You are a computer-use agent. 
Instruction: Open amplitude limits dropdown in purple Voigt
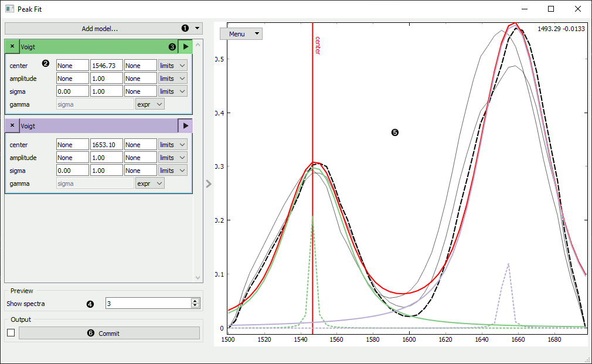click(x=172, y=158)
